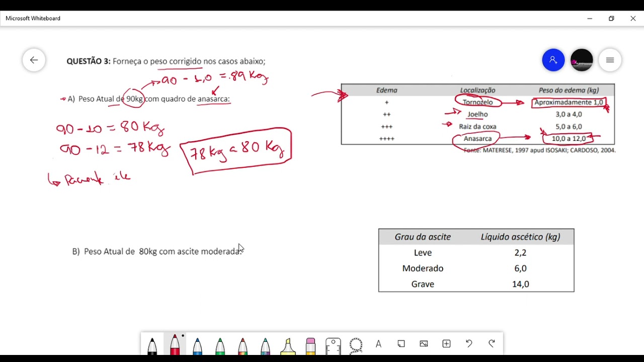
Task: Click 'Raiz da coxa' in edema table
Action: 477,127
